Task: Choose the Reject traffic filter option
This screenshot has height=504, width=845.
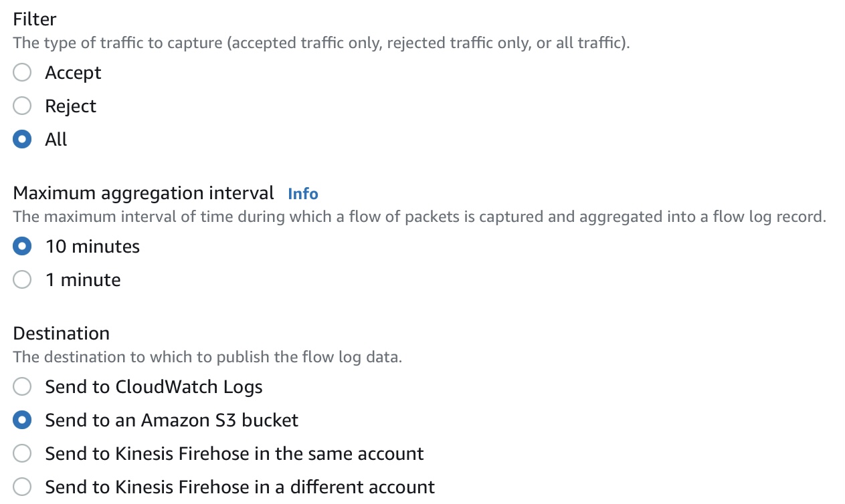Action: point(22,106)
